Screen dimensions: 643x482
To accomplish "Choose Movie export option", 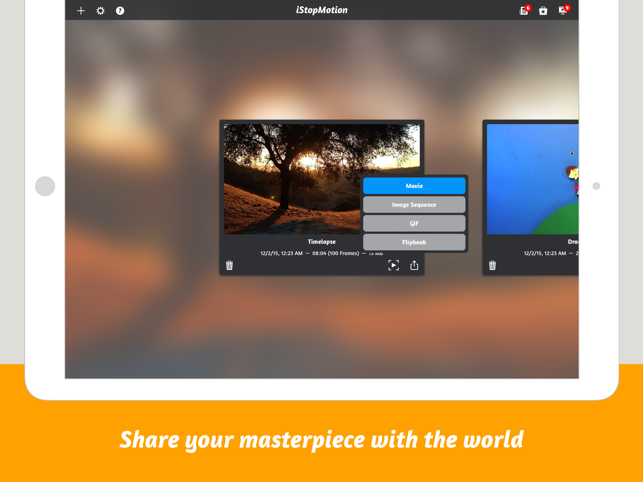I will click(x=414, y=186).
